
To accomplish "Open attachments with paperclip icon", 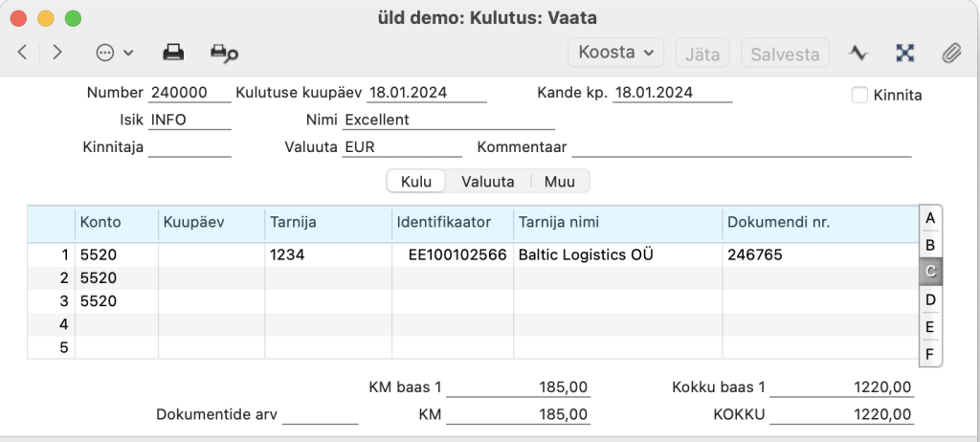I will (x=951, y=54).
